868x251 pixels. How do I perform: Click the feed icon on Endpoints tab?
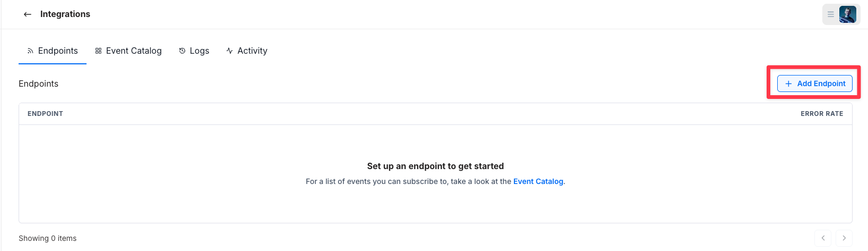click(x=30, y=51)
